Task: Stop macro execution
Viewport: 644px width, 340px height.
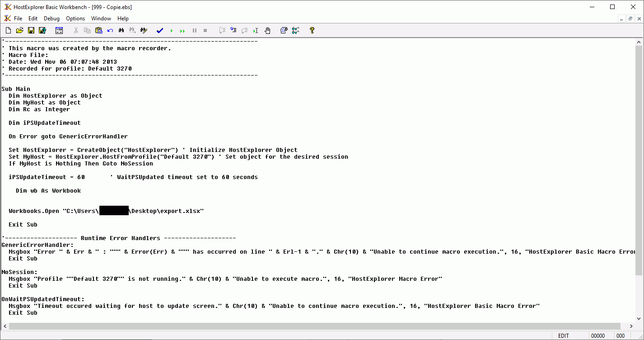Action: coord(205,30)
